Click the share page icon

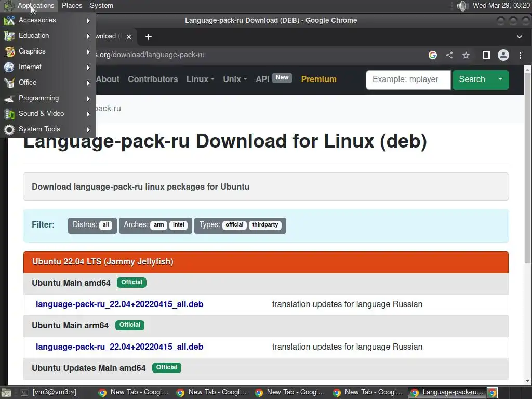449,55
